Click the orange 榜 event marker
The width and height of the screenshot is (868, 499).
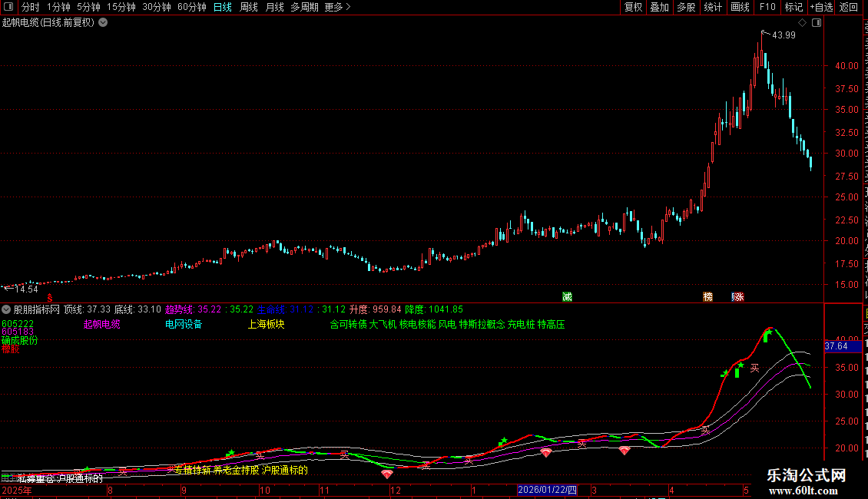708,297
